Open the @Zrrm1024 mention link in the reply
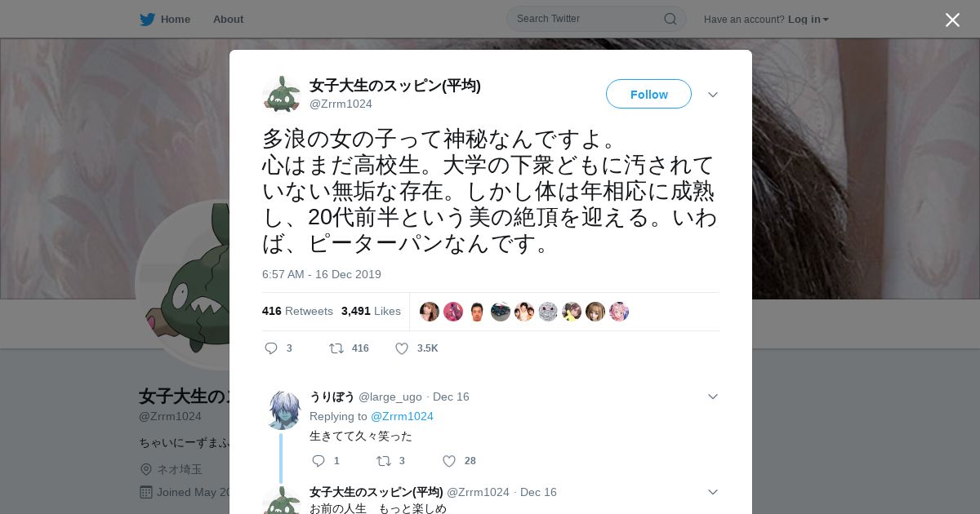The height and width of the screenshot is (514, 980). click(402, 416)
